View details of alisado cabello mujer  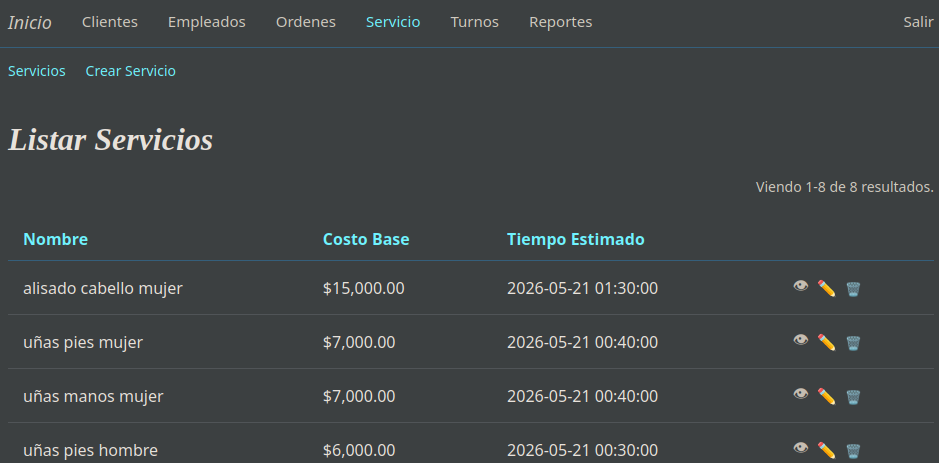pyautogui.click(x=801, y=286)
